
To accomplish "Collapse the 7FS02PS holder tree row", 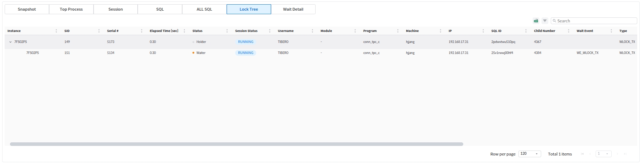I will (10, 42).
